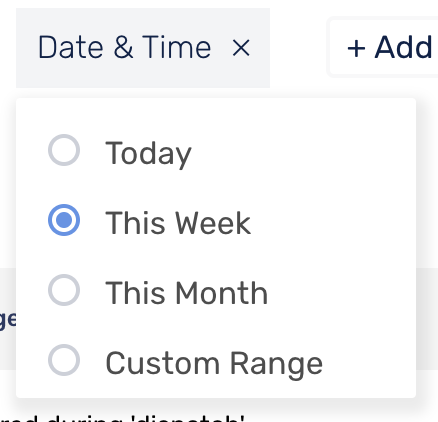Select the This Week radio button
The height and width of the screenshot is (422, 438).
[64, 220]
